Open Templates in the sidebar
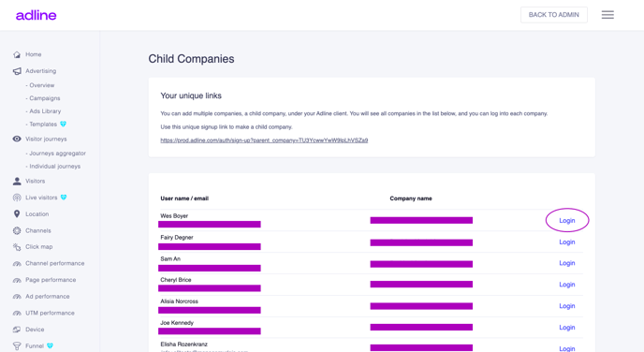Image resolution: width=644 pixels, height=352 pixels. pos(43,124)
